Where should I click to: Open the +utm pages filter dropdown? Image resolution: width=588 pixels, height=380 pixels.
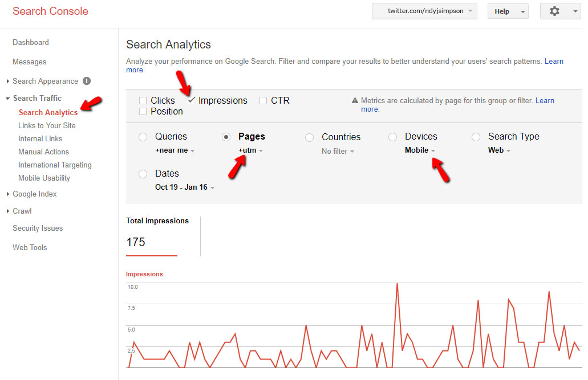point(250,150)
